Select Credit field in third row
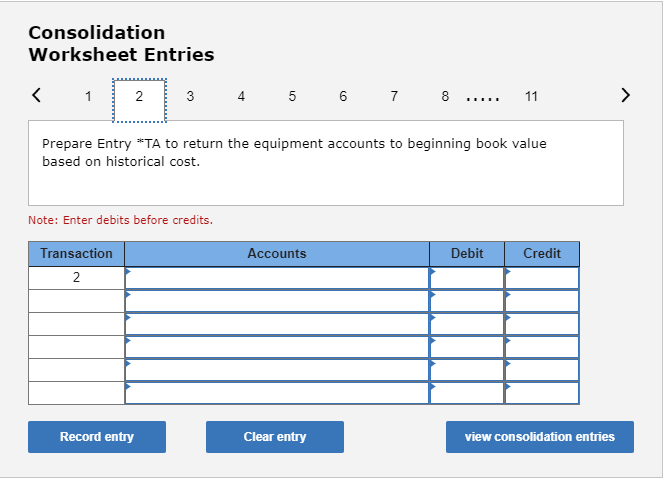Viewport: 668px width, 483px height. pos(542,324)
